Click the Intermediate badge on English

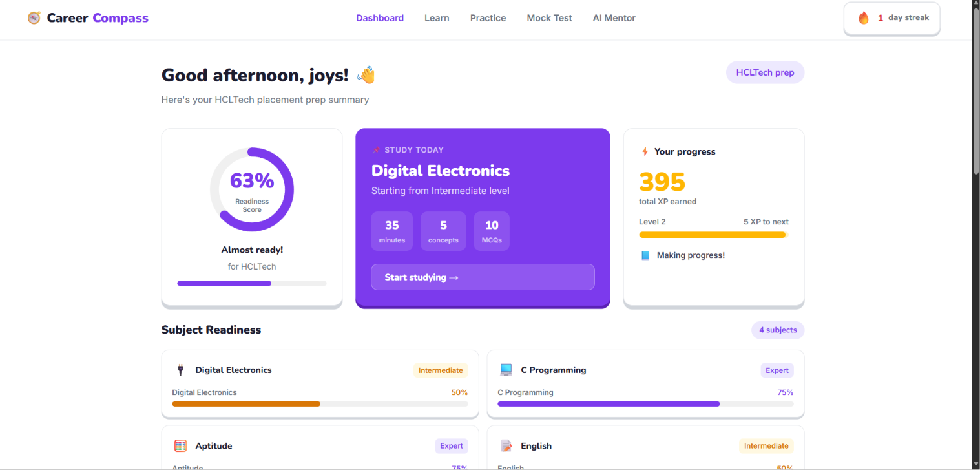click(x=766, y=446)
